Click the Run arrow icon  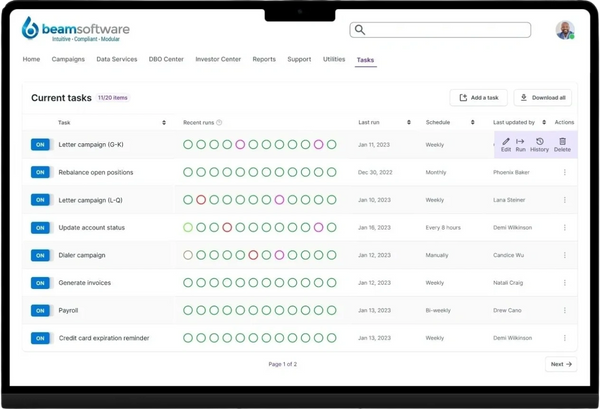[520, 142]
